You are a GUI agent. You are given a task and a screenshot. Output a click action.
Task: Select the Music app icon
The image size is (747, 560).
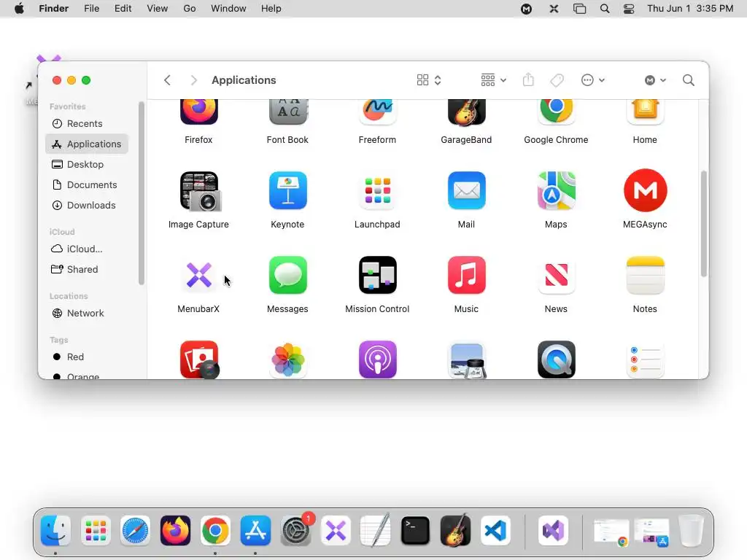coord(466,275)
